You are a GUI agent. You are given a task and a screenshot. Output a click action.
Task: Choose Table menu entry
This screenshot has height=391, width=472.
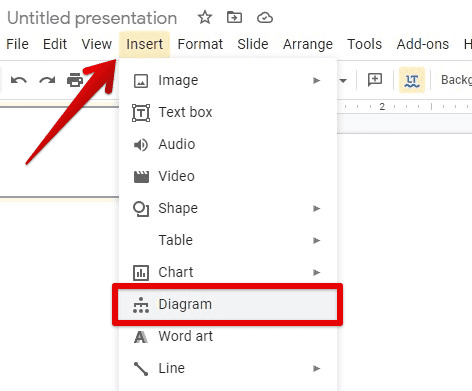point(228,240)
